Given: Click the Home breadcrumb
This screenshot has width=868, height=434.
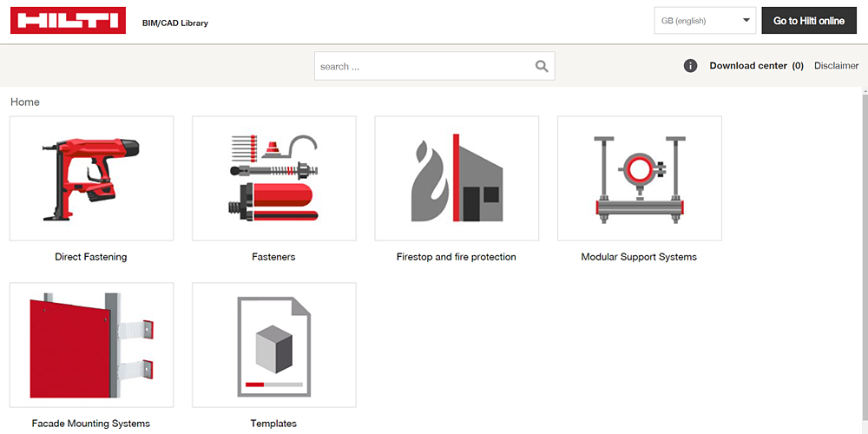Looking at the screenshot, I should click(x=25, y=102).
